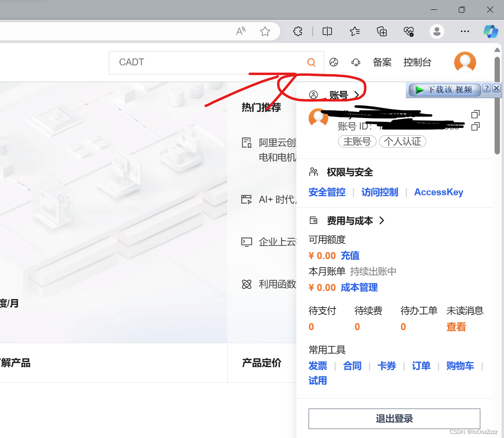Click the orange user avatar in header
The height and width of the screenshot is (438, 504).
click(x=465, y=62)
